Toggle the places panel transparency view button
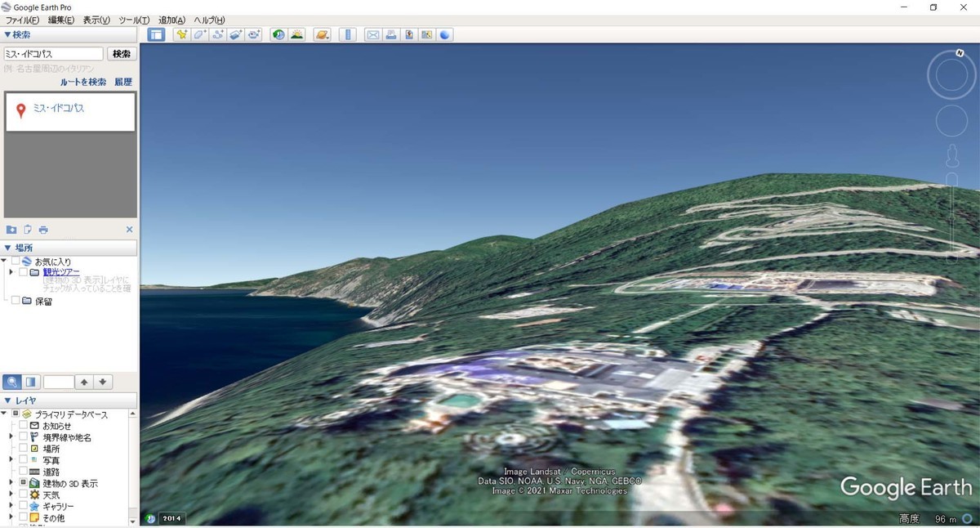The height and width of the screenshot is (528, 980). point(31,382)
